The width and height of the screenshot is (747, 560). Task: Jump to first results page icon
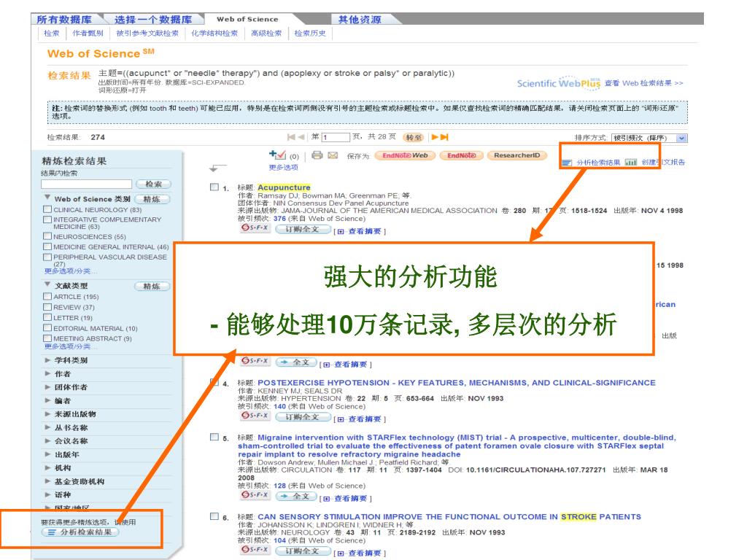pos(290,137)
